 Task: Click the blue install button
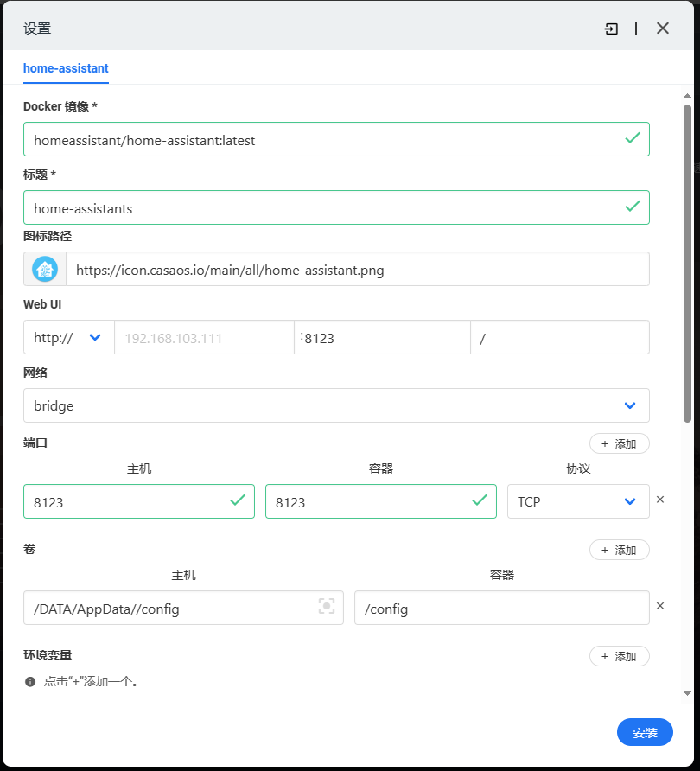pyautogui.click(x=645, y=732)
